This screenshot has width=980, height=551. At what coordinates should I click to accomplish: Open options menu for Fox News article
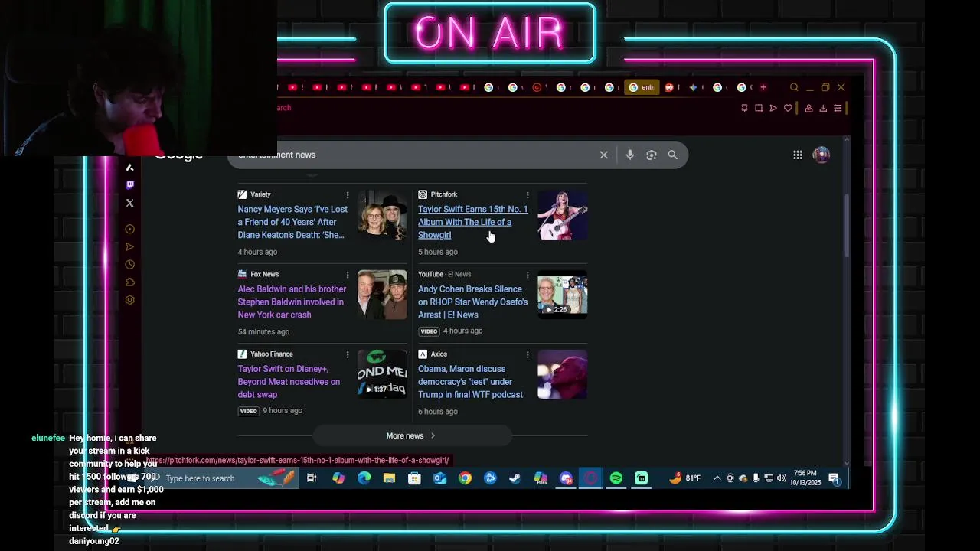pyautogui.click(x=347, y=275)
